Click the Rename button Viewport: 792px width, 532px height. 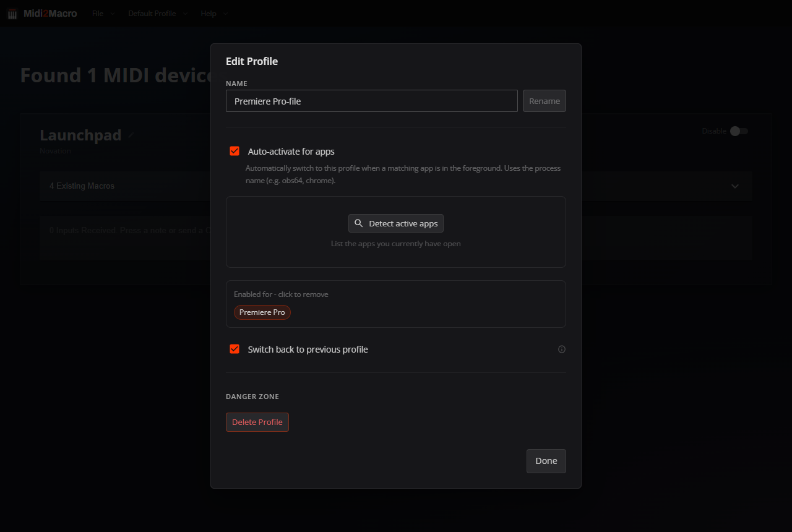[544, 101]
